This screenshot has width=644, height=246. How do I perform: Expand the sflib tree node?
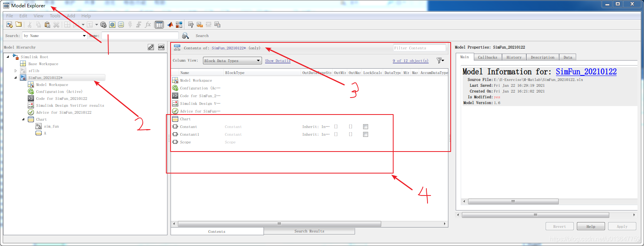click(16, 71)
